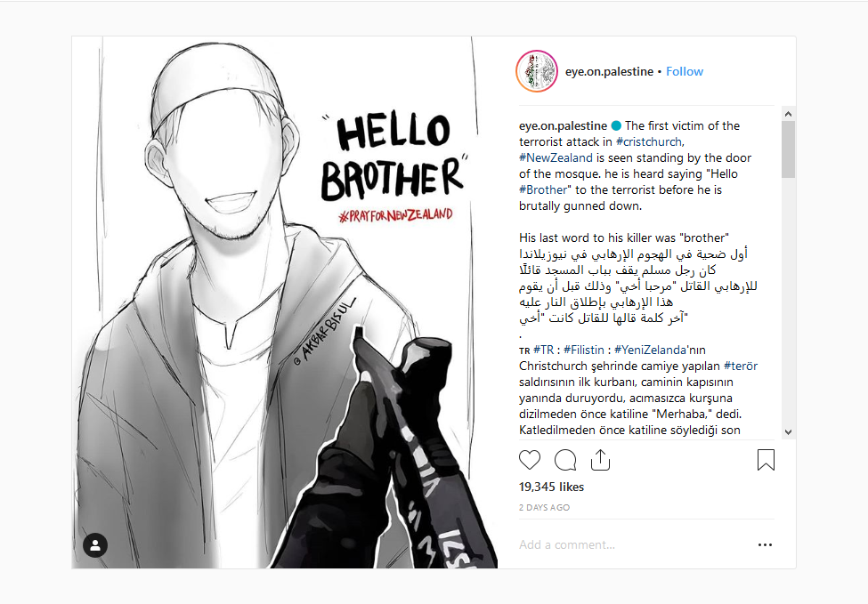868x604 pixels.
Task: Open comments via speech bubble icon
Action: pyautogui.click(x=565, y=460)
